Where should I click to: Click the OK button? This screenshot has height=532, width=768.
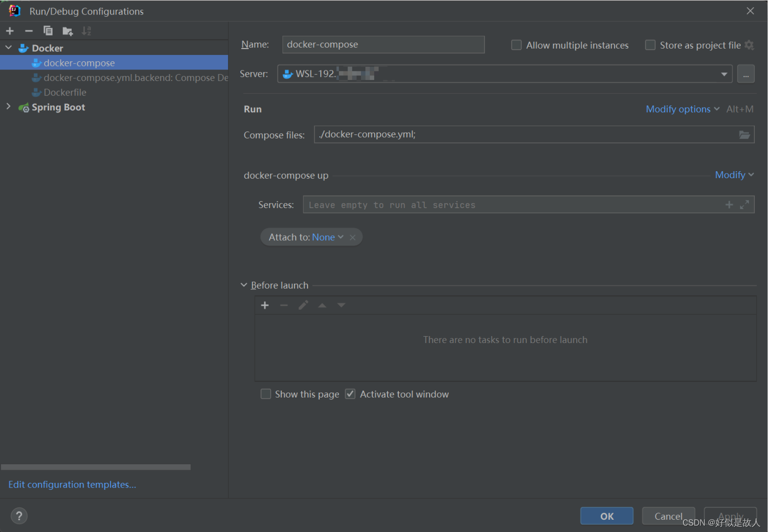[x=606, y=516]
